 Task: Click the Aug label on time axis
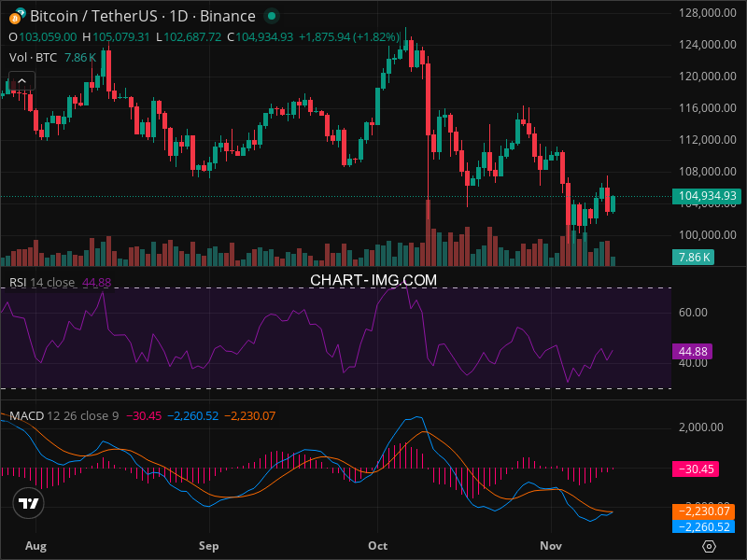pos(35,545)
